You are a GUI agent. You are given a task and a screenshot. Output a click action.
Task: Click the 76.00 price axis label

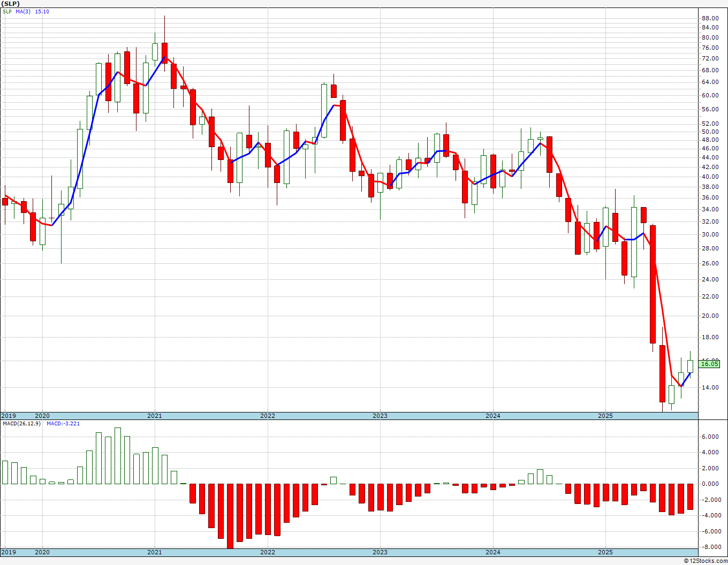point(710,48)
